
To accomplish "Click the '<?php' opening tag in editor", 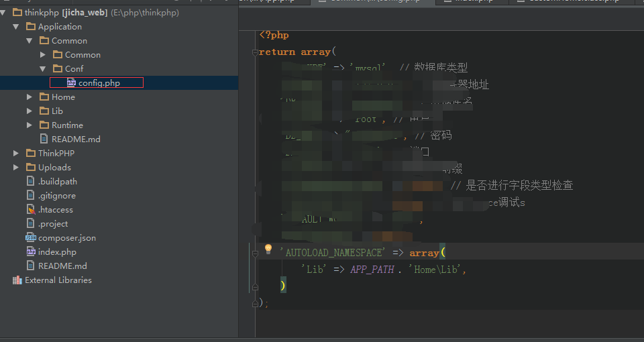I will click(274, 36).
